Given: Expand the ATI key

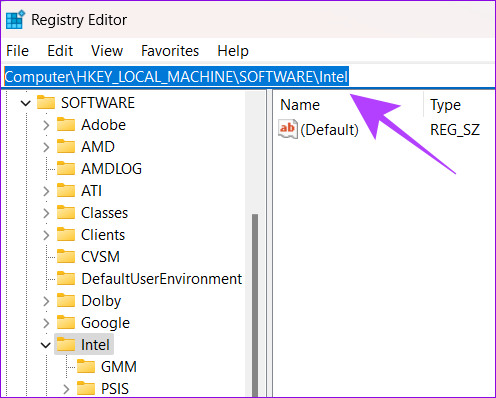Looking at the screenshot, I should (46, 191).
